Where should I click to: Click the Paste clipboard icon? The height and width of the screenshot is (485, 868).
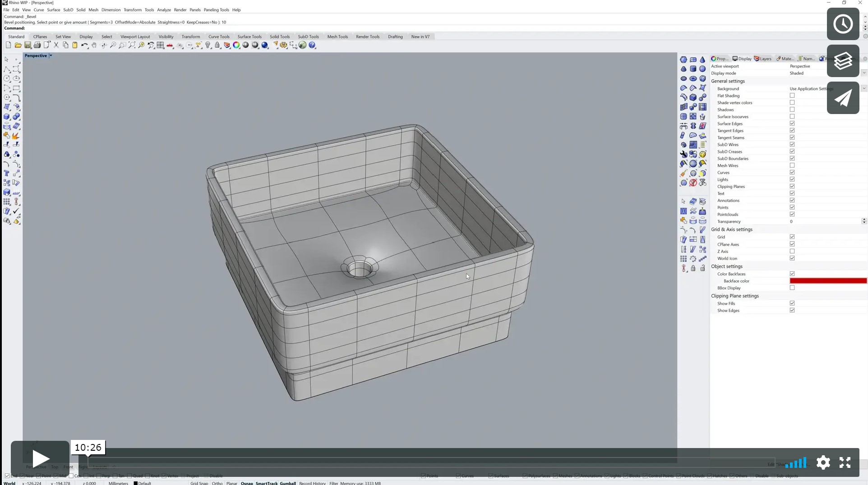point(75,45)
